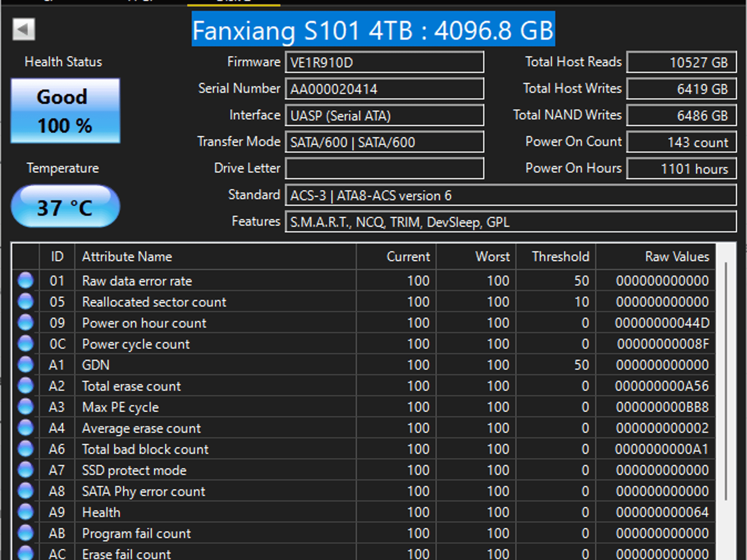747x560 pixels.
Task: Click ID cell 0C
Action: [x=57, y=344]
